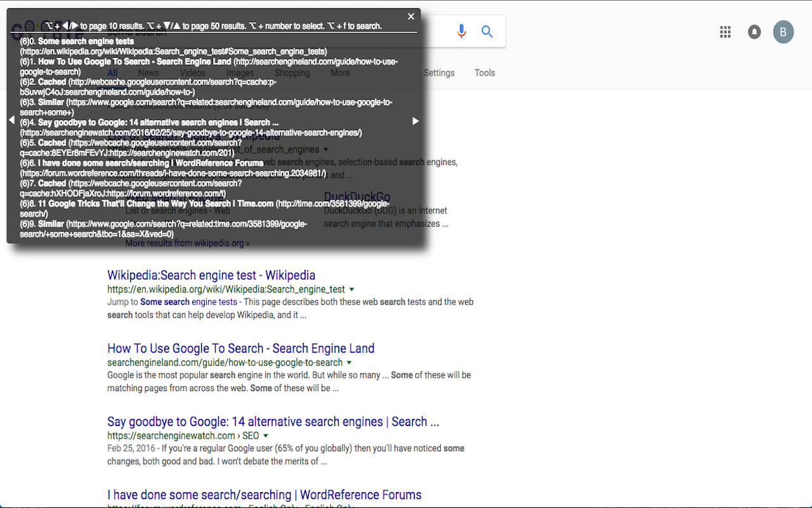The image size is (812, 508).
Task: Select overlay result 7 Cached wordreference
Action: [x=131, y=189]
